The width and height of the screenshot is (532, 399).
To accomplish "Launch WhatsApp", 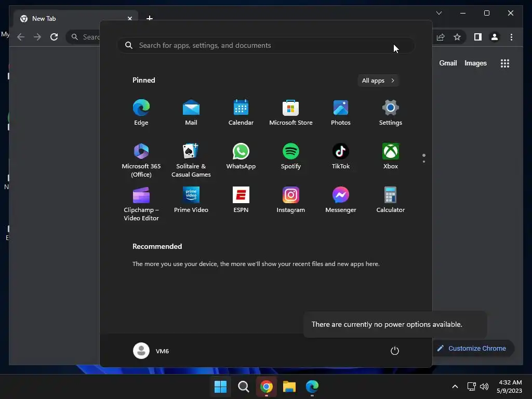I will (x=241, y=156).
